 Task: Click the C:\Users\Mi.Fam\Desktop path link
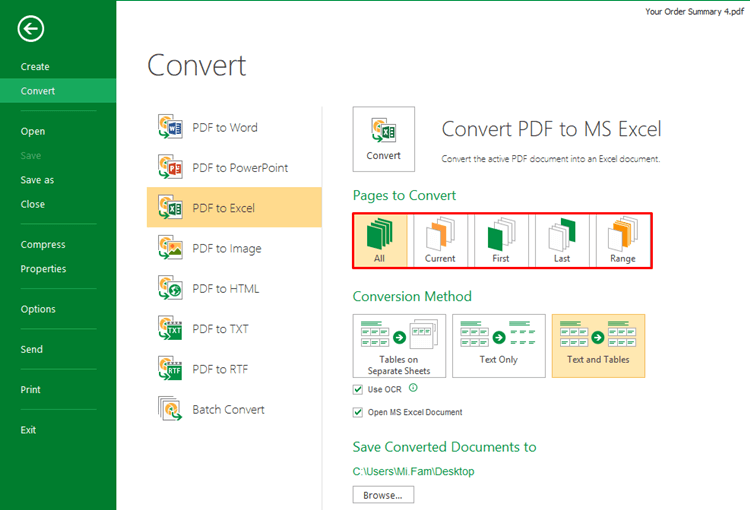(413, 471)
